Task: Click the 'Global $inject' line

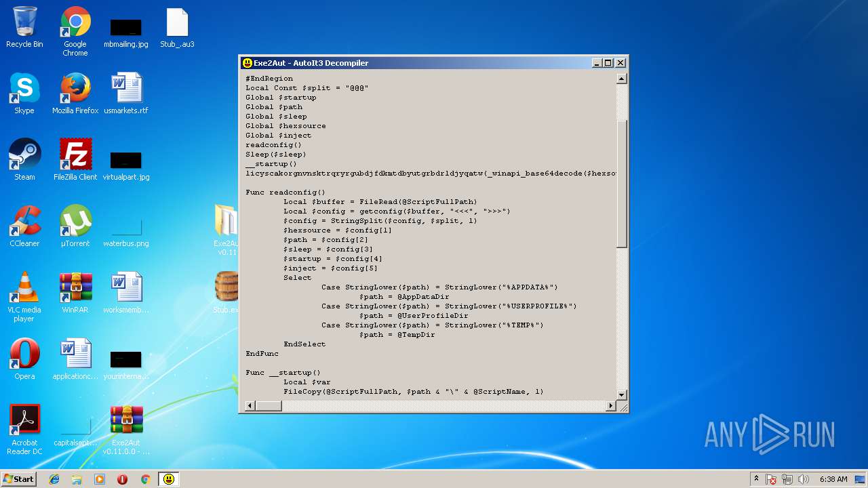Action: pyautogui.click(x=278, y=136)
